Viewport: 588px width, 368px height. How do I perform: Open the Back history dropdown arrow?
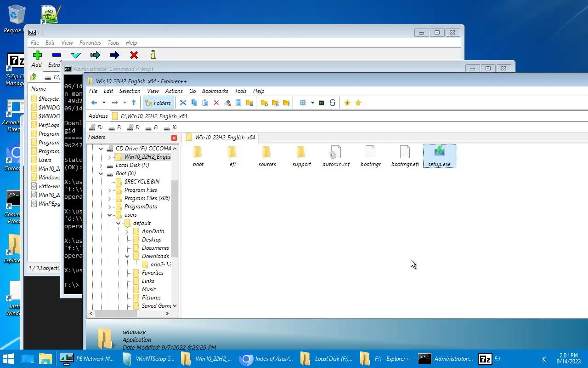[x=104, y=103]
